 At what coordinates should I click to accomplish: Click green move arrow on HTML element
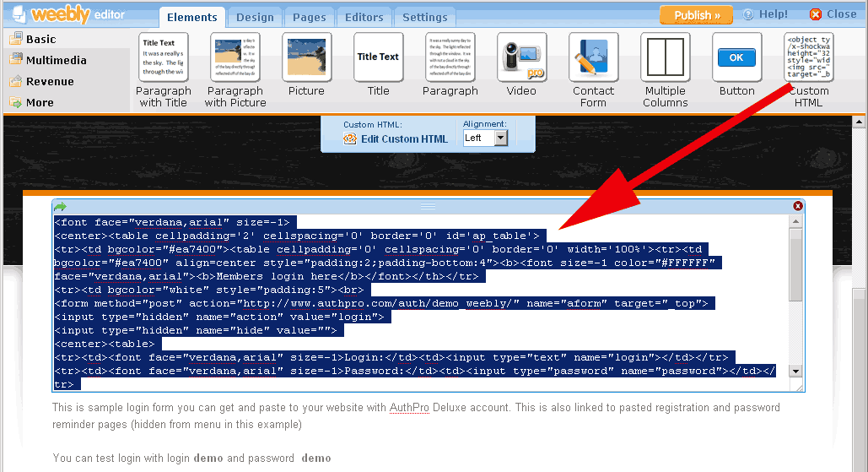[x=60, y=207]
